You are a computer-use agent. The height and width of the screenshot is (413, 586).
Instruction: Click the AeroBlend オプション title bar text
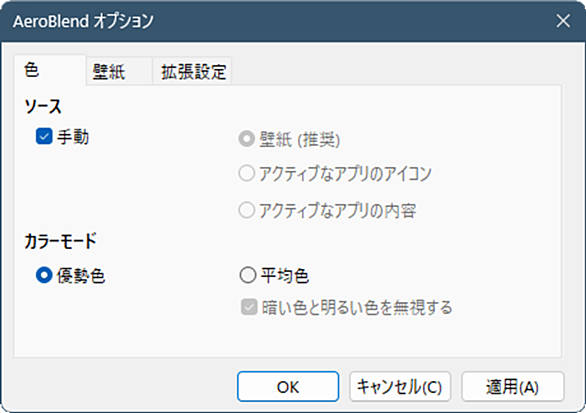83,21
